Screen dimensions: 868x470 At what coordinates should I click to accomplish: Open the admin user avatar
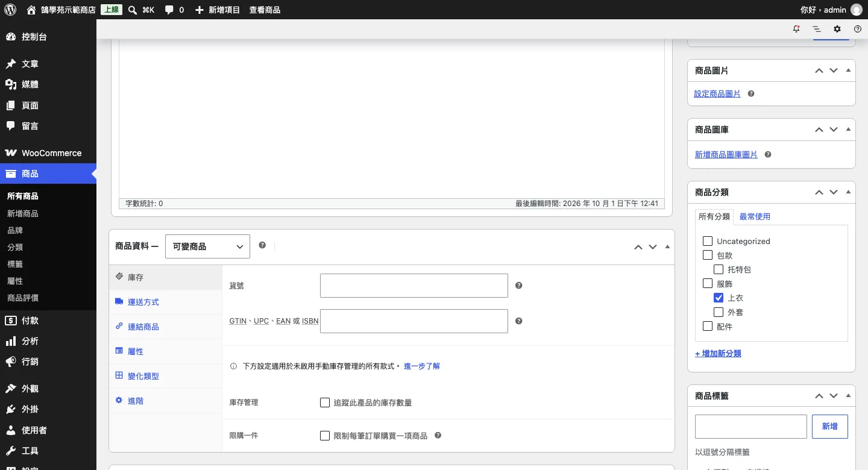857,10
